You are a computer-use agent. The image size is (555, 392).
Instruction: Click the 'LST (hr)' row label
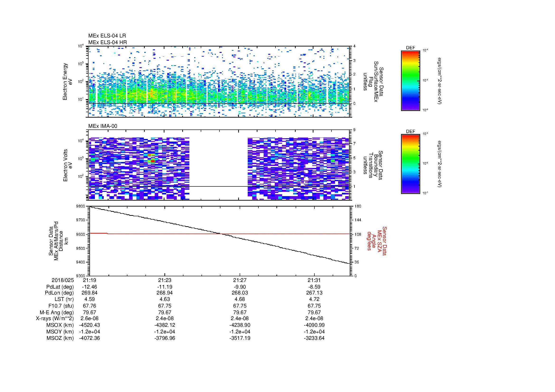point(64,300)
